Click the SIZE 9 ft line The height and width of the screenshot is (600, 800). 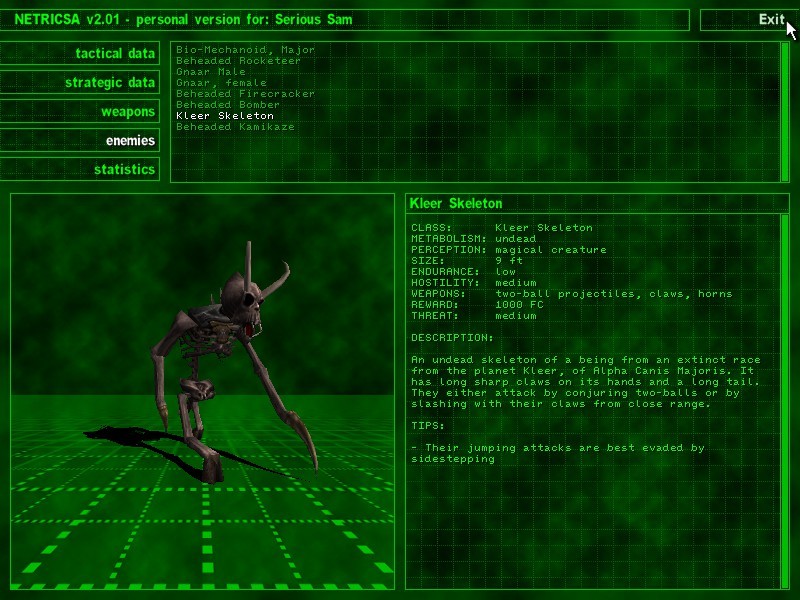(467, 261)
